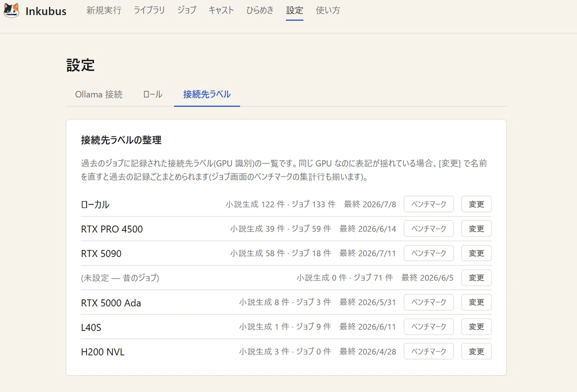The width and height of the screenshot is (577, 392).
Task: Click the 最終 2026/6/14 date text
Action: [368, 229]
